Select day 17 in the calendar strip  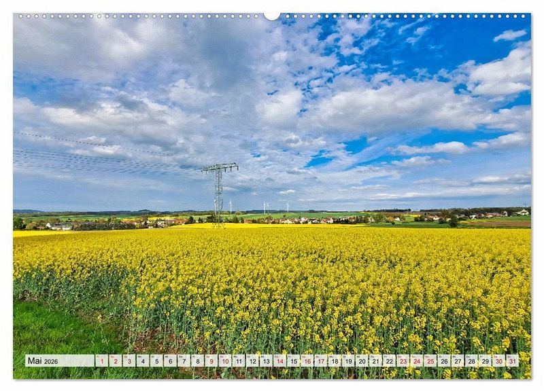pyautogui.click(x=321, y=361)
